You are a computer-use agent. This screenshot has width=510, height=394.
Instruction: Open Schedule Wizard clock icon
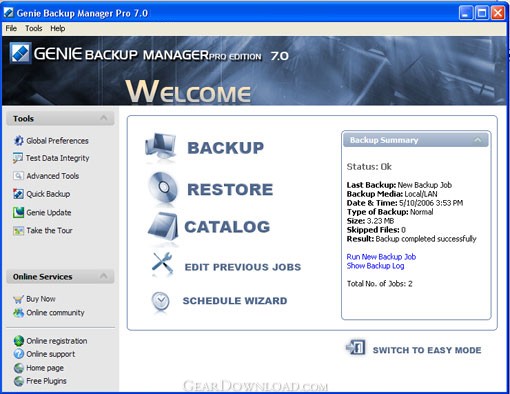click(161, 301)
